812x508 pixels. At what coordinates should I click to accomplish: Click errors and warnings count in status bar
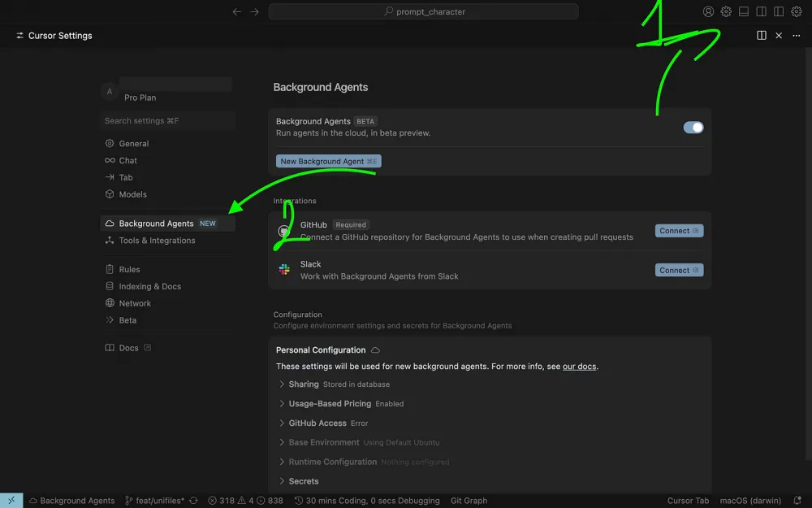pos(245,501)
